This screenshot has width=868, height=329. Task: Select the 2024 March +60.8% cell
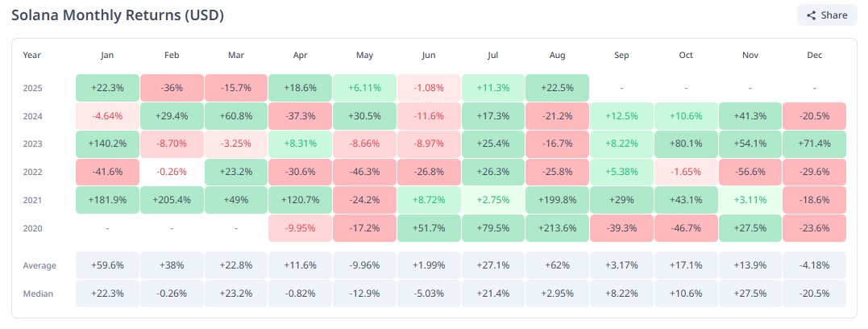click(x=236, y=116)
